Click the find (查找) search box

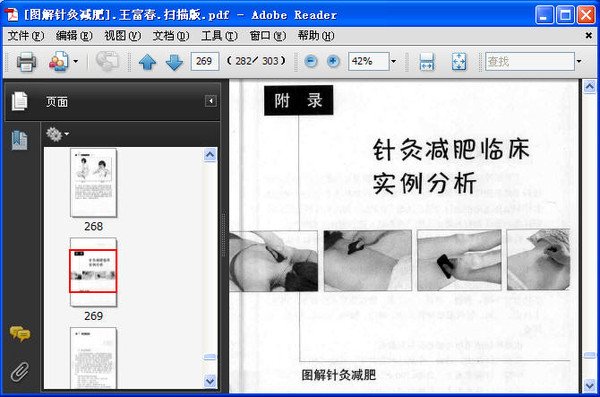[x=530, y=61]
